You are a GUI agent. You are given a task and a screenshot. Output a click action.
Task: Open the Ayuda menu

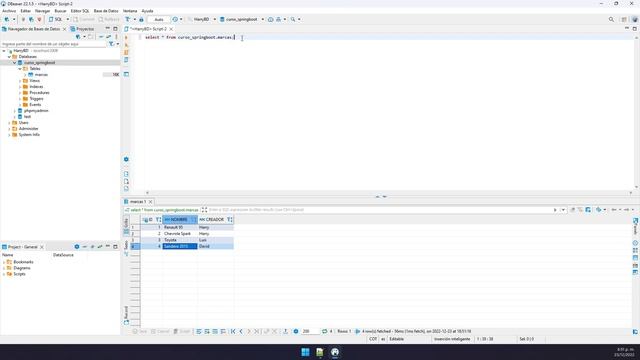(147, 11)
